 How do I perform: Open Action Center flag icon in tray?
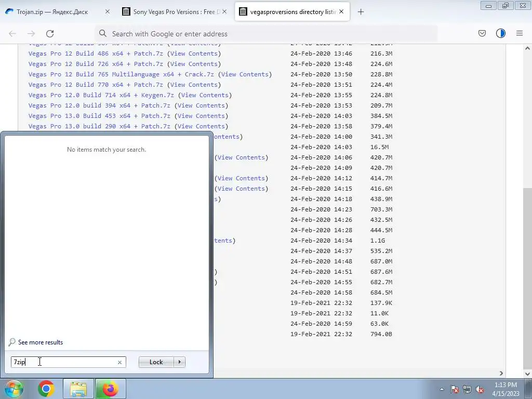[x=455, y=389]
